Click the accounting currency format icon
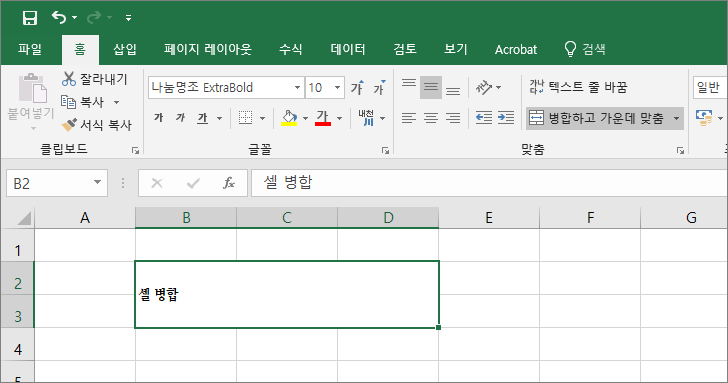Image resolution: width=728 pixels, height=383 pixels. [704, 118]
